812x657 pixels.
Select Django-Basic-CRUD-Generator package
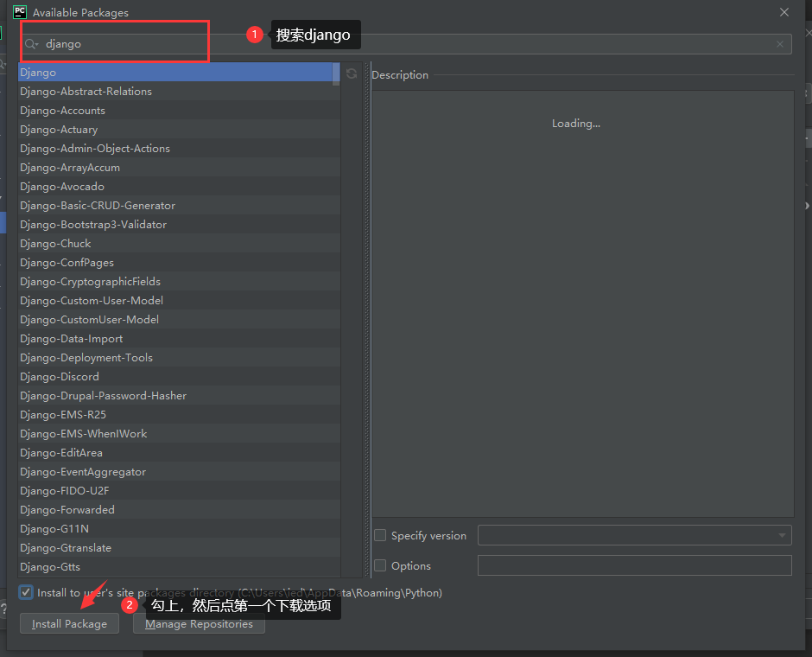click(x=179, y=205)
